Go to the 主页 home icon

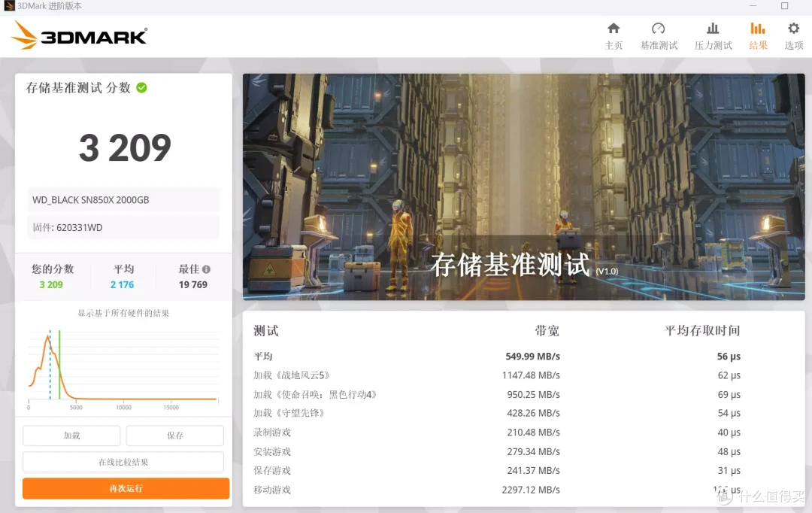tap(614, 29)
